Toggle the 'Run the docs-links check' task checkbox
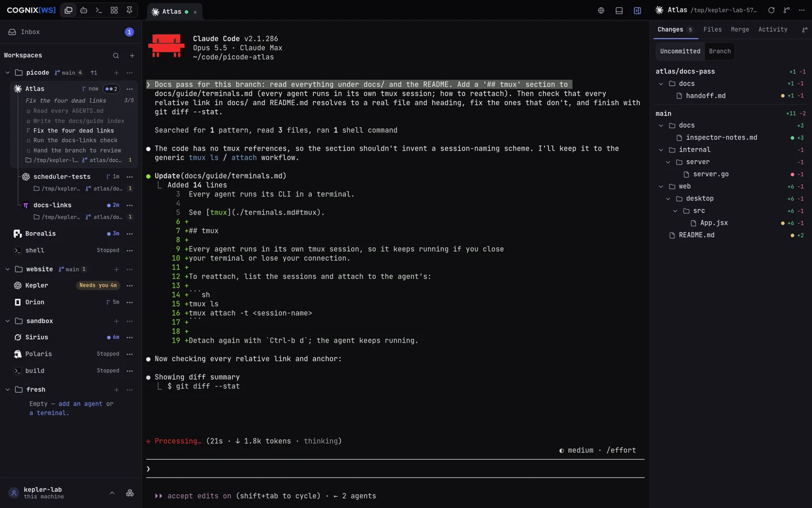Image resolution: width=812 pixels, height=508 pixels. [x=28, y=141]
